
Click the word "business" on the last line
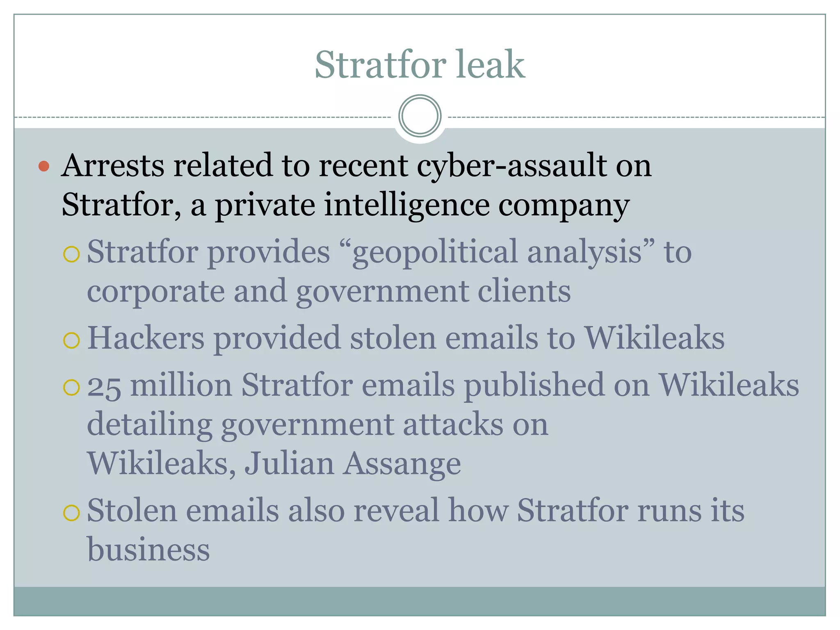pyautogui.click(x=148, y=549)
